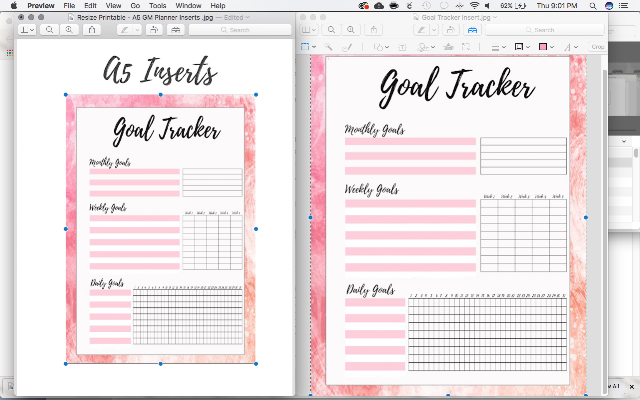Screen dimensions: 640x400
Task: Click the Edited title dropdown arrow
Action: coord(248,18)
